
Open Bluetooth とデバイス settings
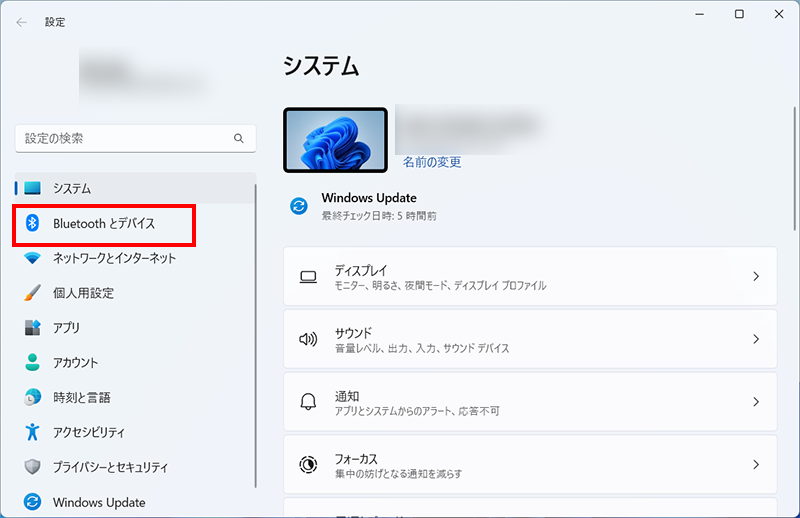point(135,223)
